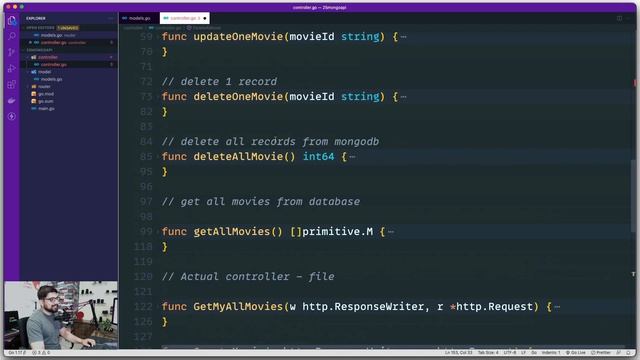
Task: Click Go Live in status bar
Action: [576, 353]
